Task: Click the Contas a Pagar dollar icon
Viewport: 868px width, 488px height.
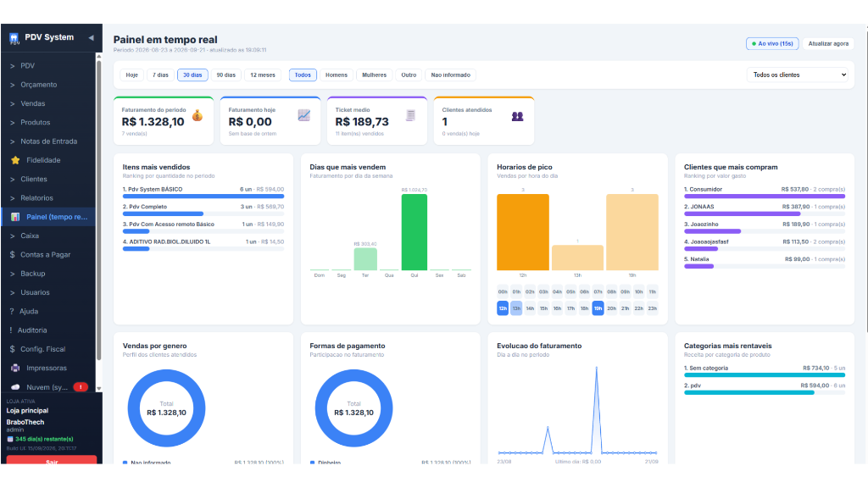Action: 12,254
